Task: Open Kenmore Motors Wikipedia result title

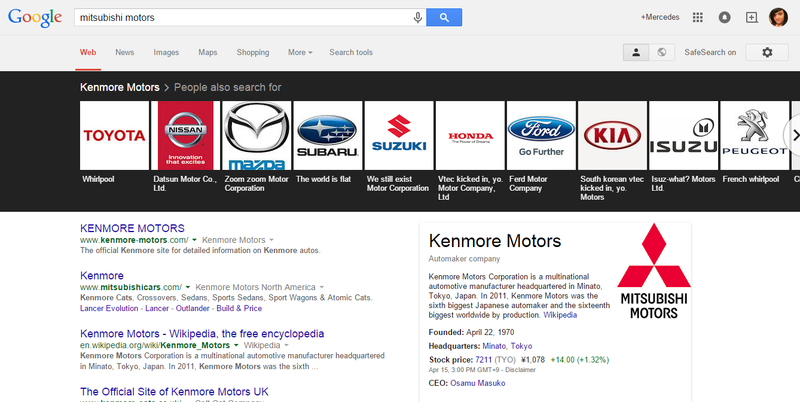Action: tap(202, 334)
